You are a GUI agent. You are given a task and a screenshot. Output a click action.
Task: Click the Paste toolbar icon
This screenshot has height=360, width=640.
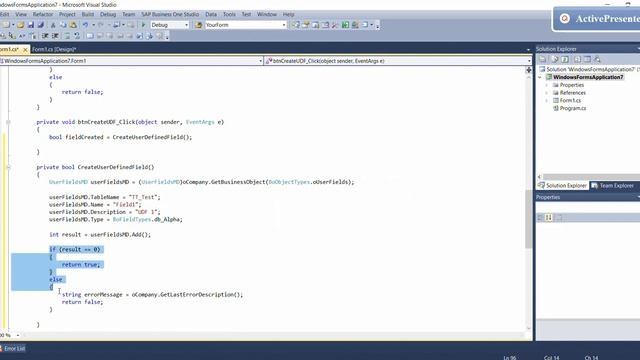[x=73, y=25]
